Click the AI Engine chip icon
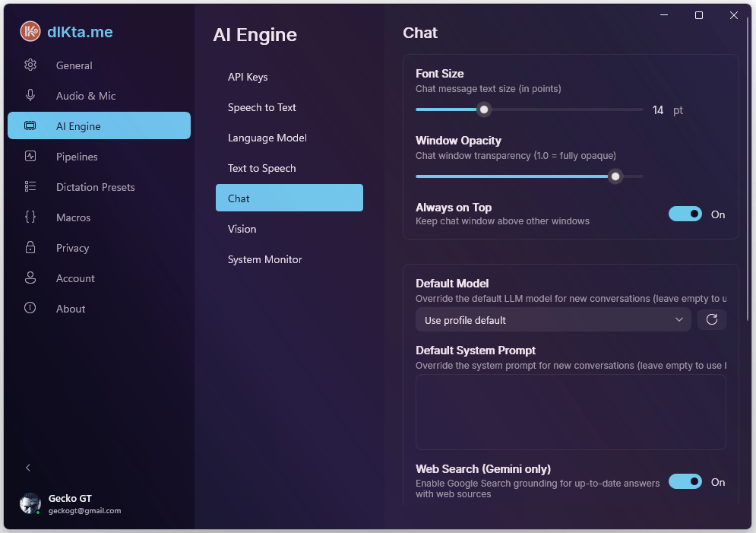The height and width of the screenshot is (533, 756). tap(30, 125)
